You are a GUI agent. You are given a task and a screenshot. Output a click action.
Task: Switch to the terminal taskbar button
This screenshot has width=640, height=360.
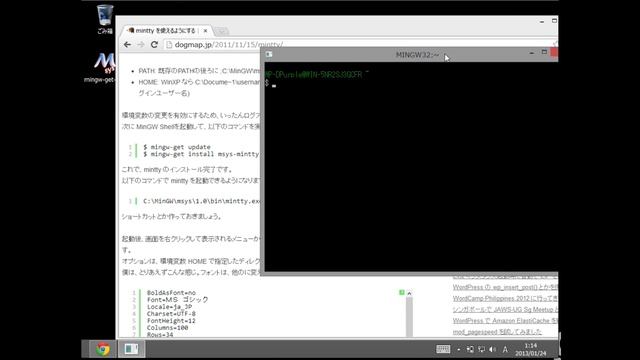coord(131,349)
